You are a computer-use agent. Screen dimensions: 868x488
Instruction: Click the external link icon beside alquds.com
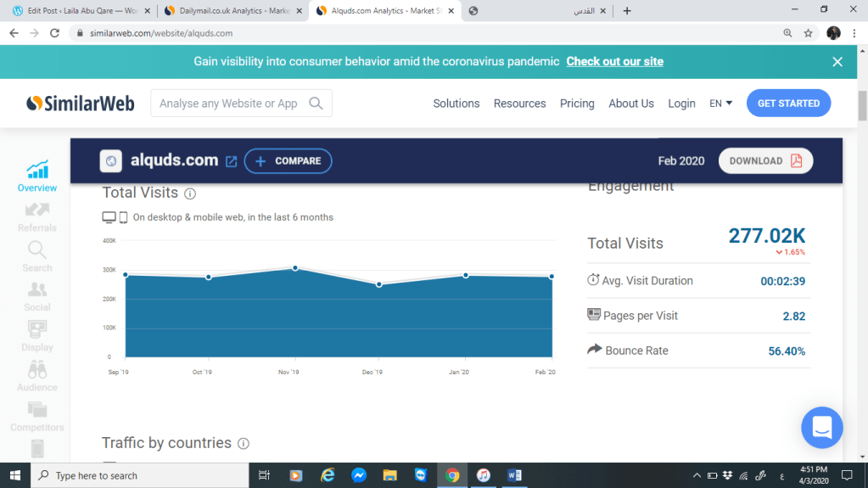231,161
